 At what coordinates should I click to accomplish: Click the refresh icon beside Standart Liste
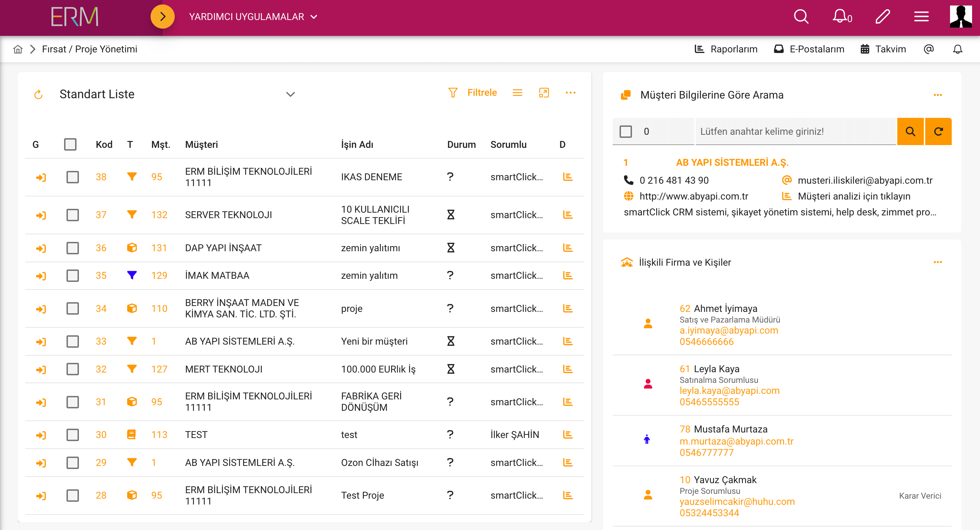(39, 94)
